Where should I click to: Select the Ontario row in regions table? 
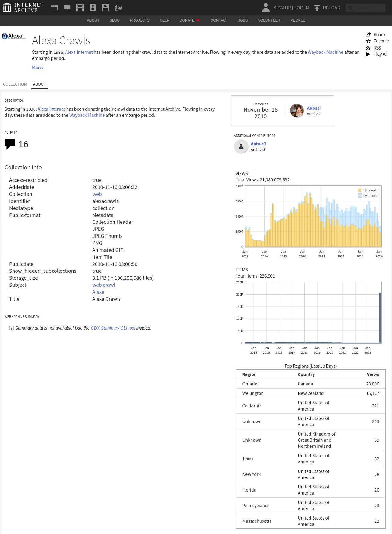[x=310, y=384]
